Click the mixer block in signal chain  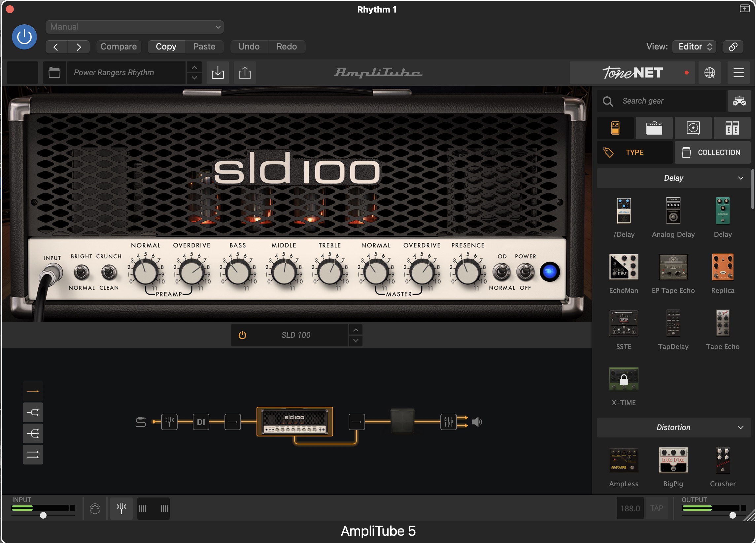tap(448, 422)
